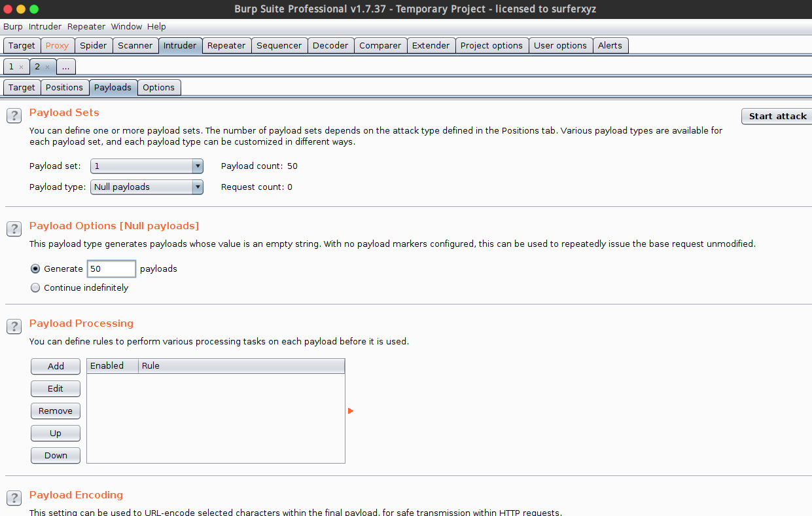Screen dimensions: 812x516
Task: Click the Down button for rule ordering
Action: [56, 455]
